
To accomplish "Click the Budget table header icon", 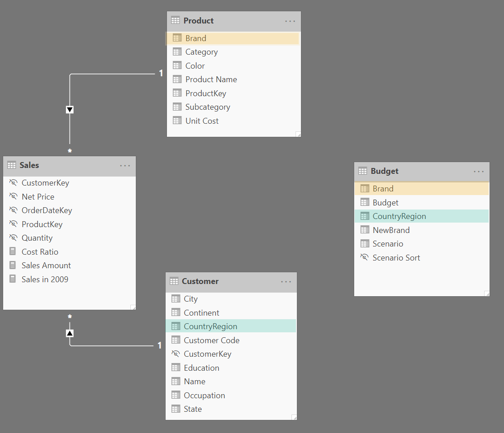I will (x=362, y=171).
